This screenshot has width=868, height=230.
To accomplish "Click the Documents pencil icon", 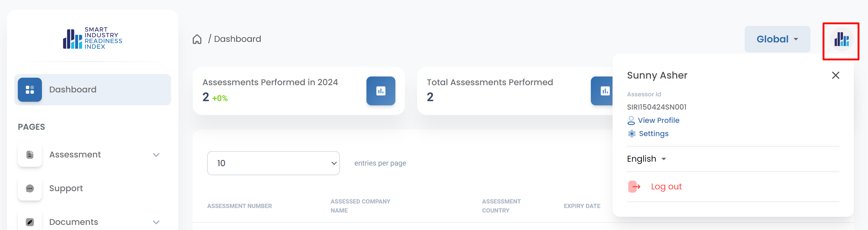I will (x=30, y=222).
